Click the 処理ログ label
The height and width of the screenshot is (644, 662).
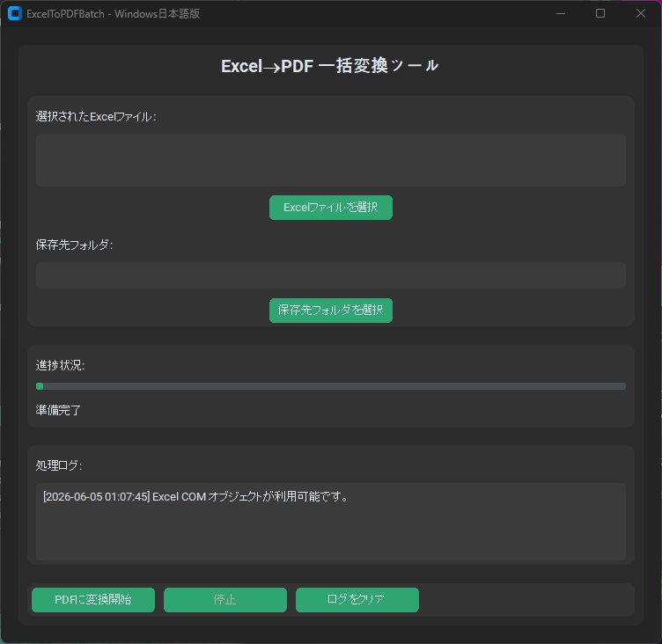[x=59, y=465]
